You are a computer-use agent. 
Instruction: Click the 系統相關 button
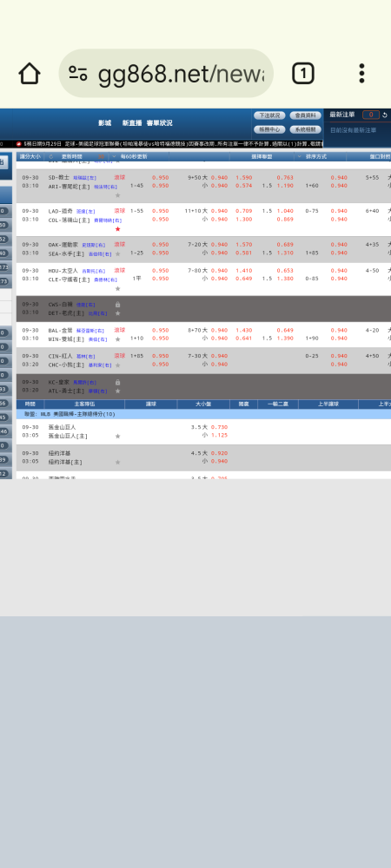click(x=305, y=129)
